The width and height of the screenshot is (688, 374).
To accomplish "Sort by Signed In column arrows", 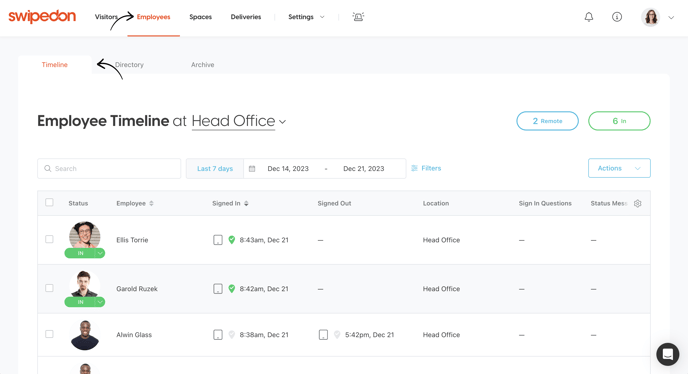I will pos(246,203).
